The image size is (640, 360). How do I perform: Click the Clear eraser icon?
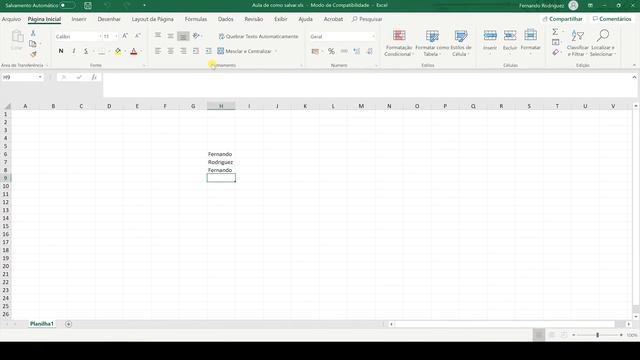[556, 52]
